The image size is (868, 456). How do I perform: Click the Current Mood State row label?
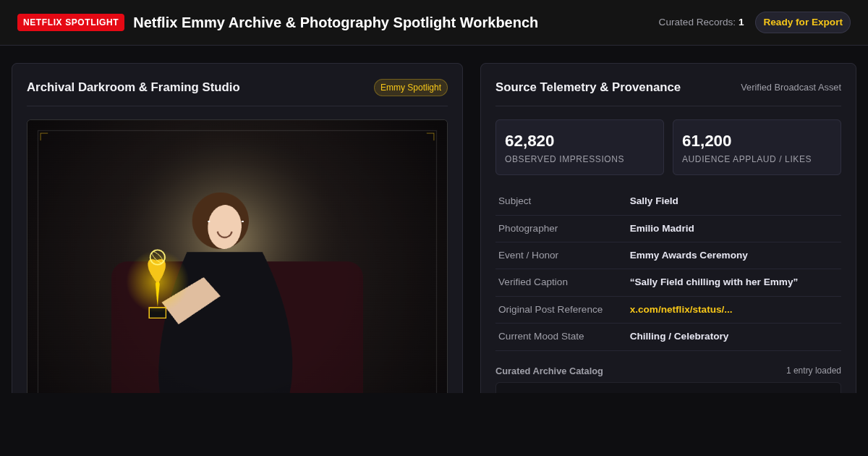coord(541,337)
